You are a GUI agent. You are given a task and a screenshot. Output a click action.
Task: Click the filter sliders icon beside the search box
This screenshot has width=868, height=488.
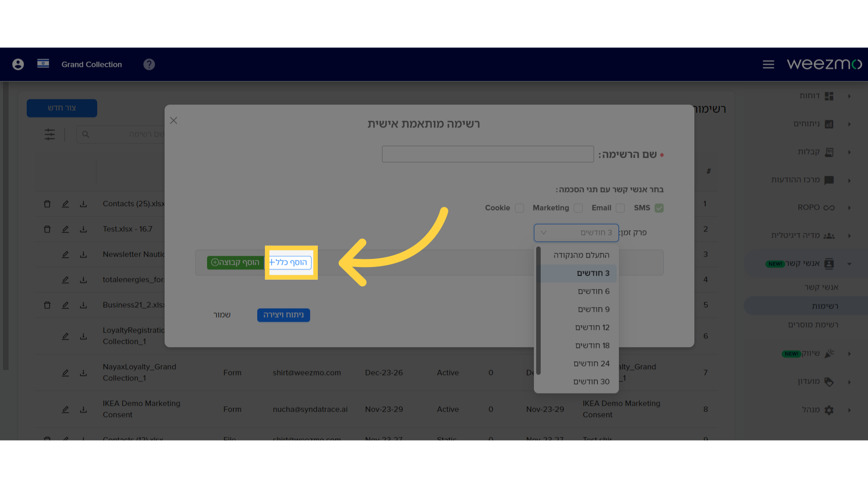50,134
